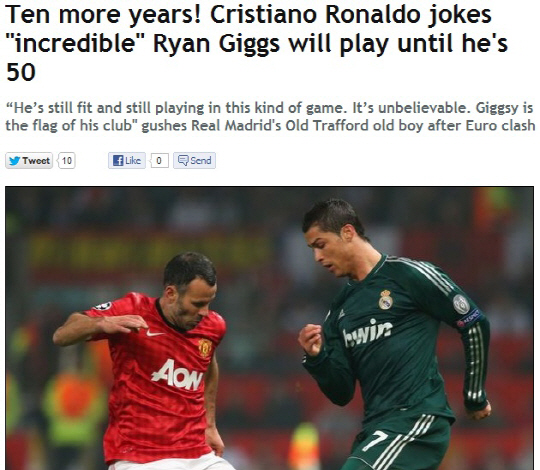Share the article with the Tweet button

click(x=29, y=160)
